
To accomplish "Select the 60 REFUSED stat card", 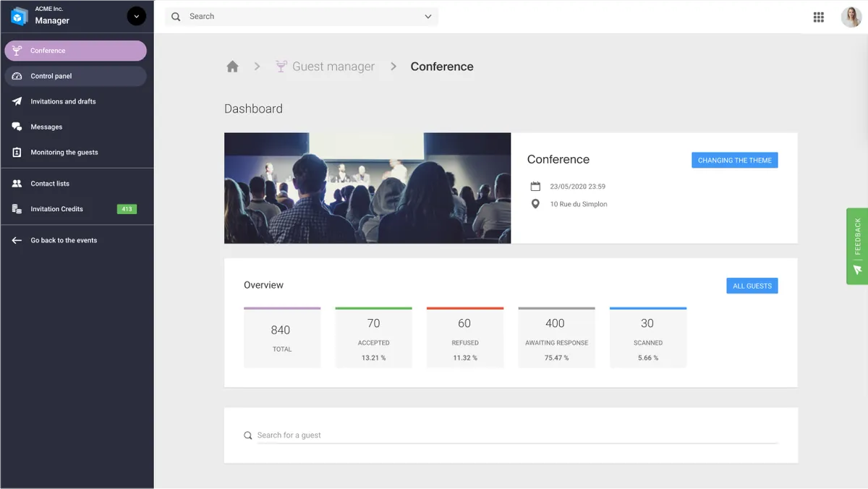I will tap(465, 337).
